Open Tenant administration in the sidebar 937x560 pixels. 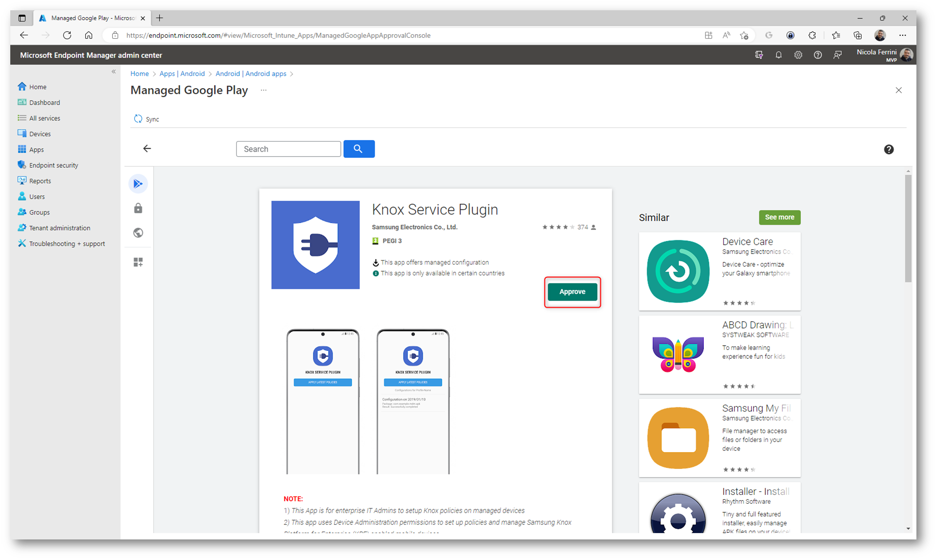(x=60, y=228)
